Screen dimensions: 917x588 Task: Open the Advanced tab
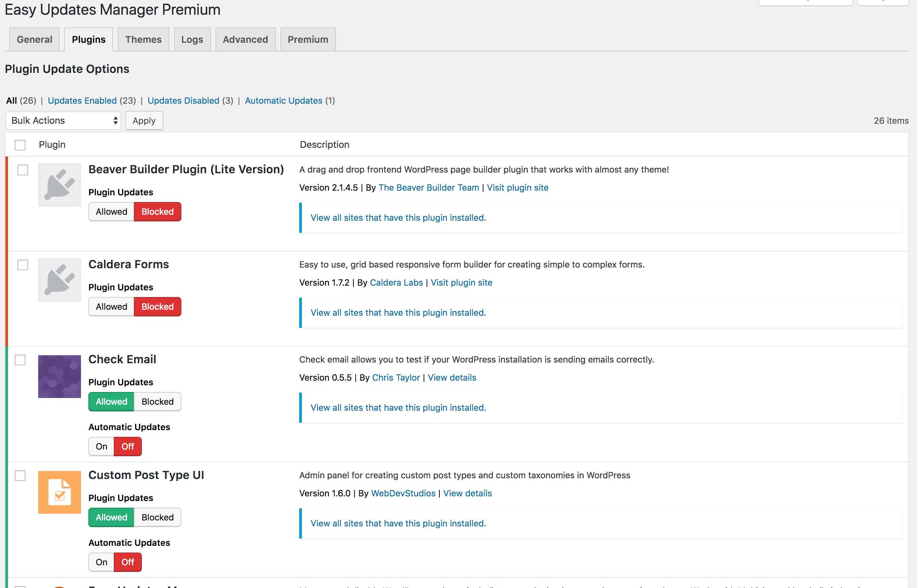pos(245,39)
